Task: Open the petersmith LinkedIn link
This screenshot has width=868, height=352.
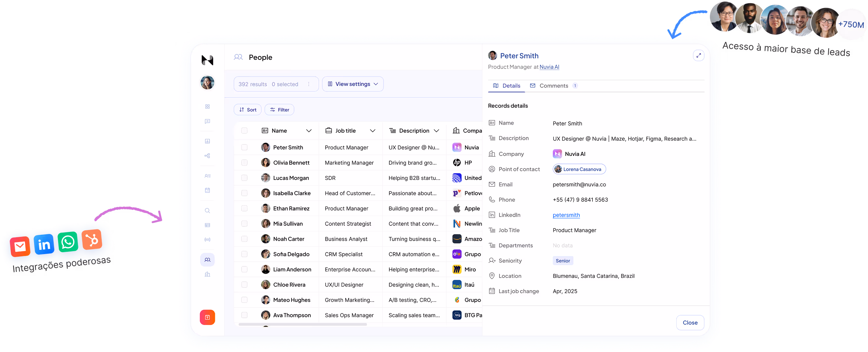Action: coord(566,215)
